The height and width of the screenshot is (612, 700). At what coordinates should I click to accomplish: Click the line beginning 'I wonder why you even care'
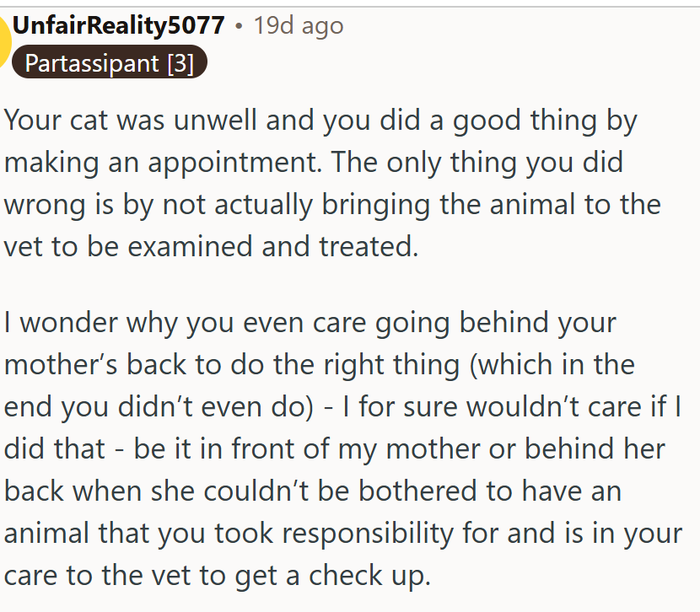310,323
